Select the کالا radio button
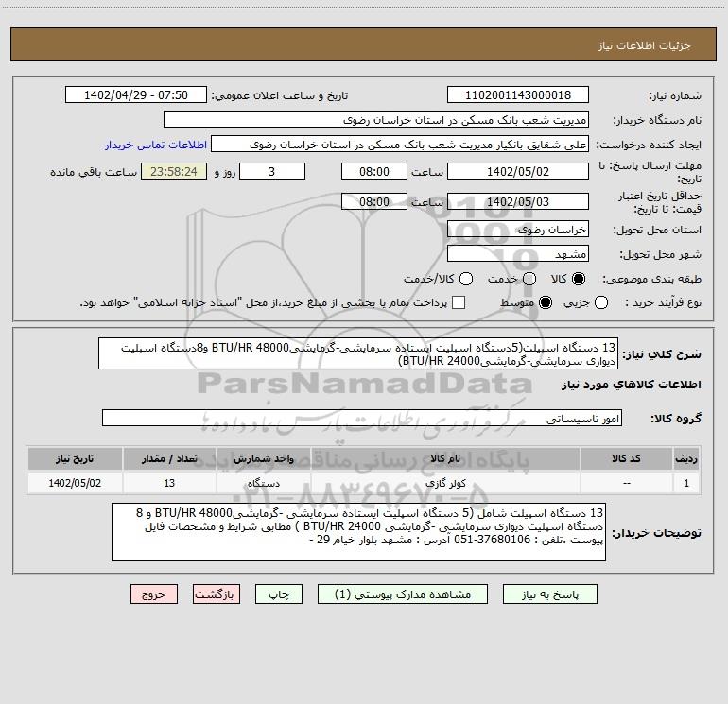 579,279
